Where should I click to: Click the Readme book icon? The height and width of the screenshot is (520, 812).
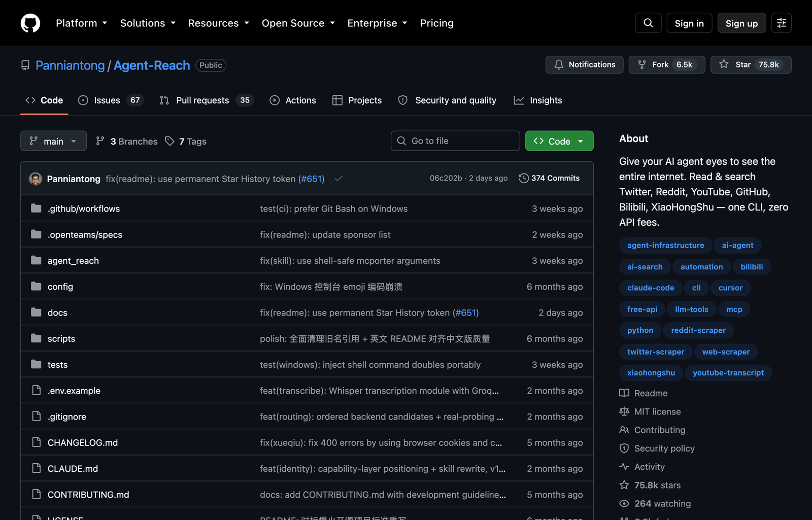[624, 393]
